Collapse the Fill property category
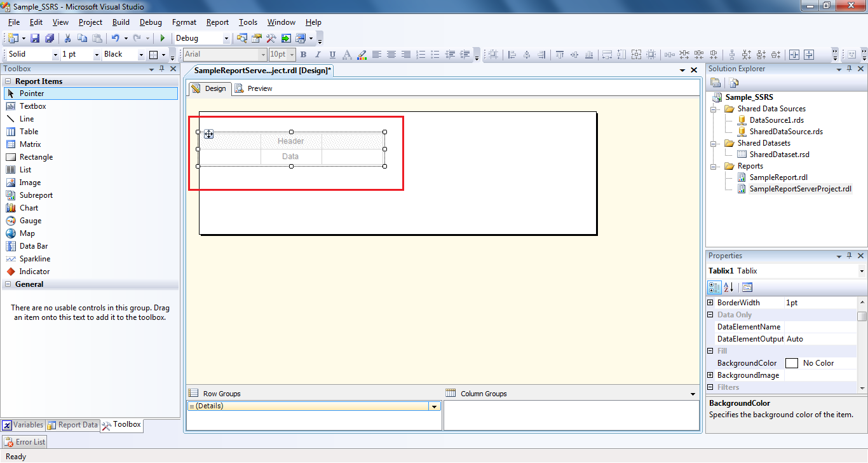The width and height of the screenshot is (868, 463). (710, 351)
